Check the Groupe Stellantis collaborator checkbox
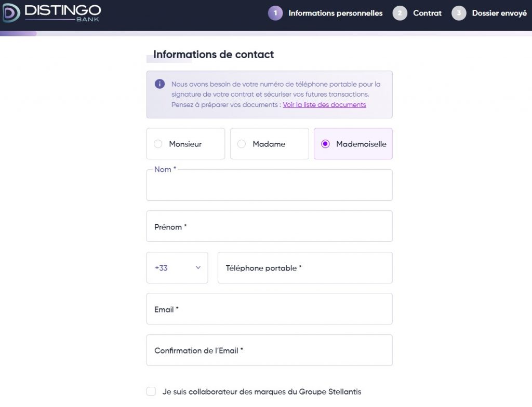This screenshot has height=407, width=532. (151, 391)
